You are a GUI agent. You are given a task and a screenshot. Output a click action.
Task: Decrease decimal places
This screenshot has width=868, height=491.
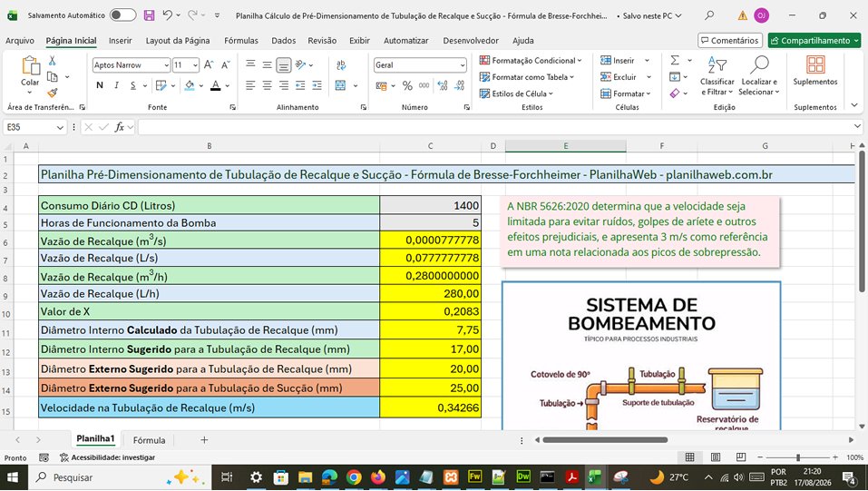click(460, 85)
